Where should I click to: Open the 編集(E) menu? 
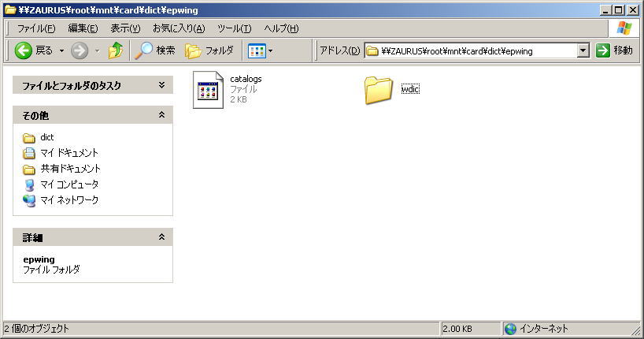[83, 28]
